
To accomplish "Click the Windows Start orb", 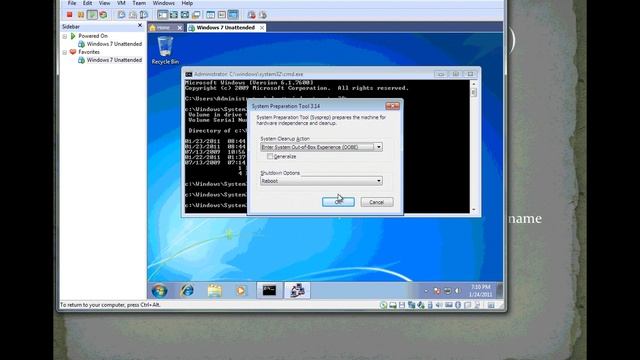I will click(x=160, y=291).
